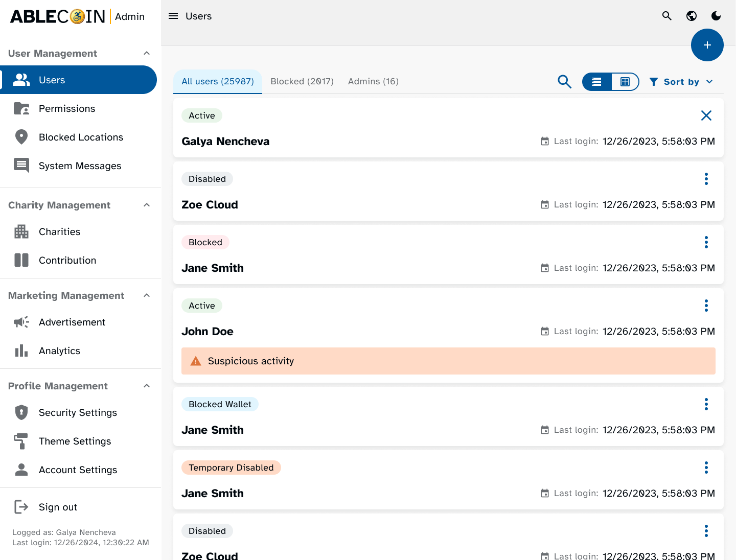Switch to grid view layout
The width and height of the screenshot is (736, 560).
point(625,82)
